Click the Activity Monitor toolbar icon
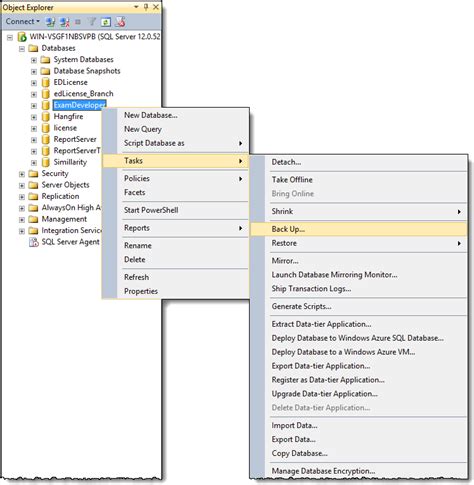The height and width of the screenshot is (485, 474). (120, 22)
